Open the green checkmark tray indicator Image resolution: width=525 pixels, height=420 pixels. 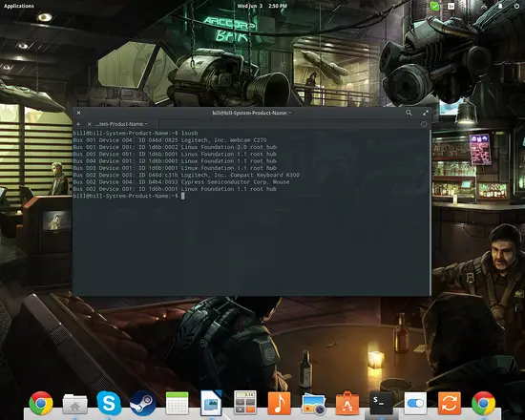(434, 6)
